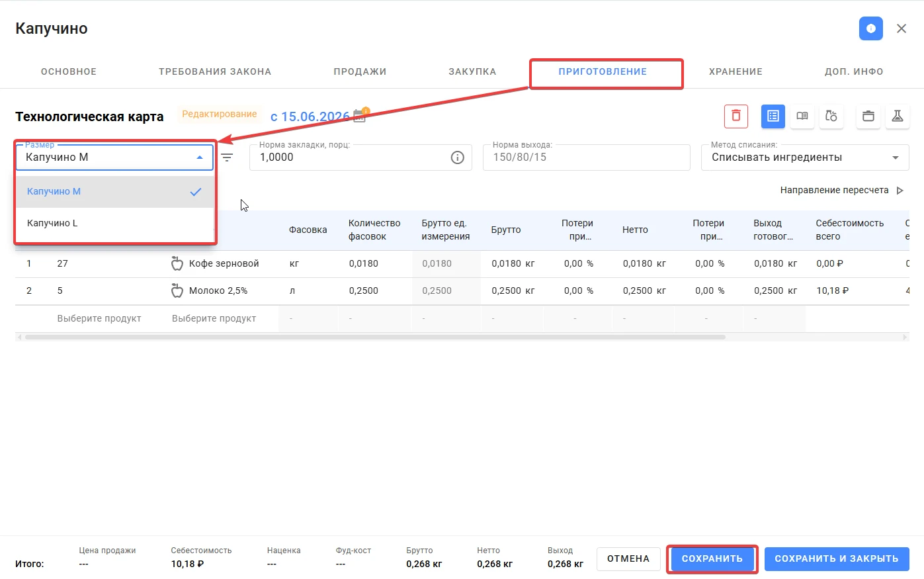
Task: Select the blue table view icon
Action: click(773, 116)
